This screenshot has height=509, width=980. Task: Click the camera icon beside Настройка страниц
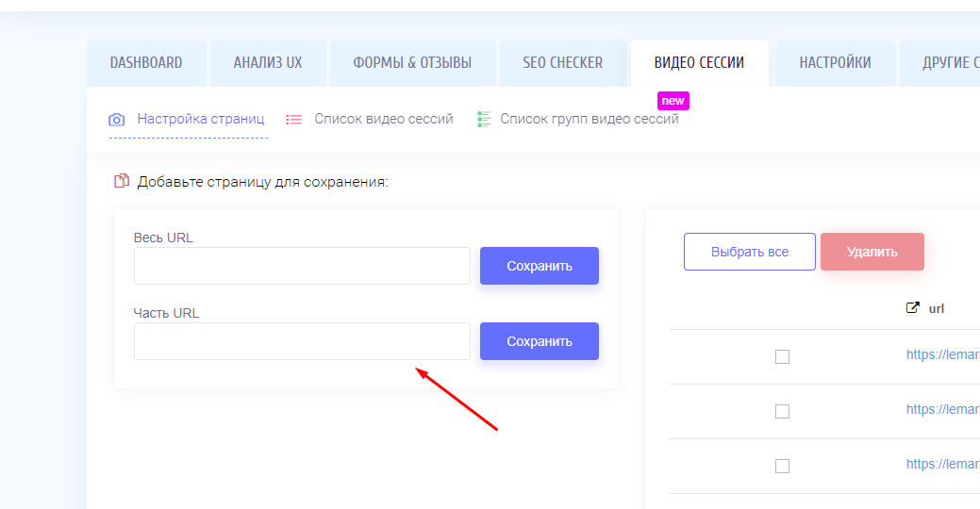pyautogui.click(x=117, y=120)
